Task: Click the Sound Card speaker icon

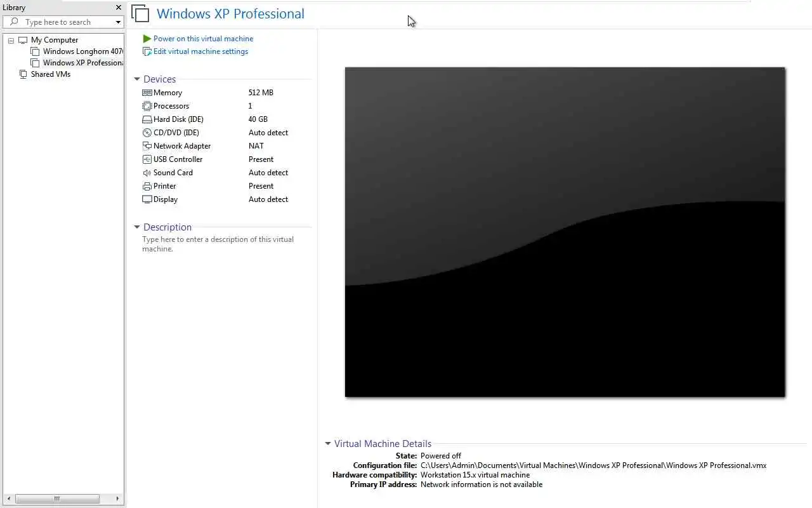Action: [x=147, y=173]
